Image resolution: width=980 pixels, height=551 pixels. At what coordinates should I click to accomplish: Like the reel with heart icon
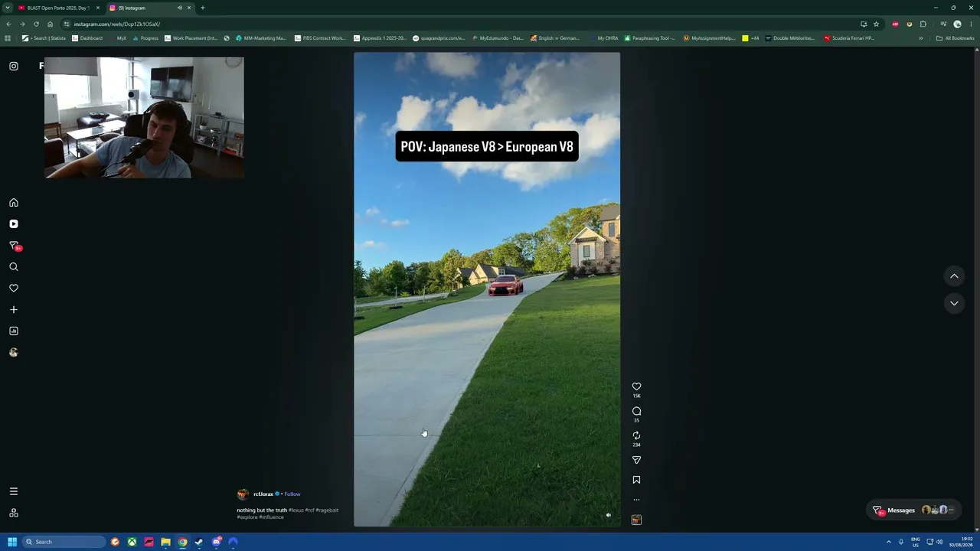[636, 386]
